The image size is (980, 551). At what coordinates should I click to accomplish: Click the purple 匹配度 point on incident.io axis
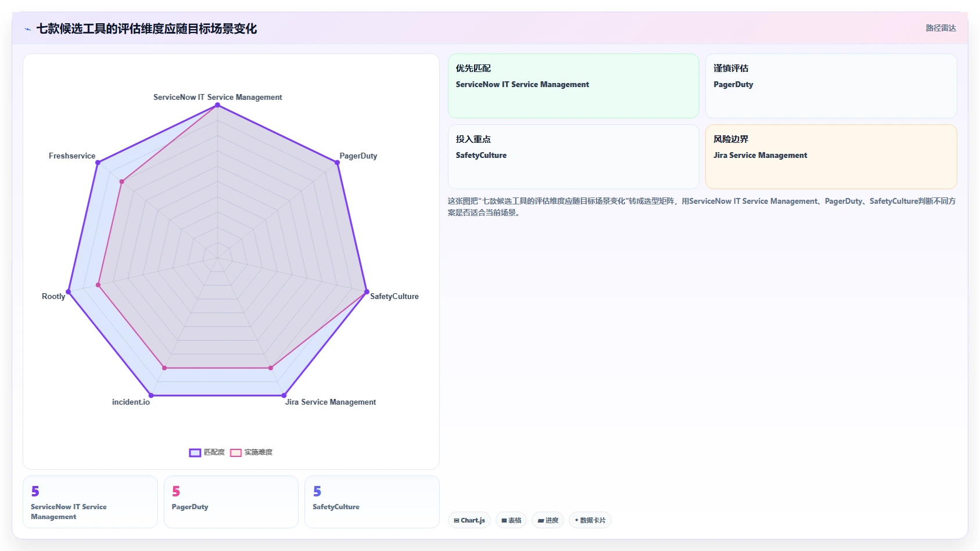pos(151,395)
